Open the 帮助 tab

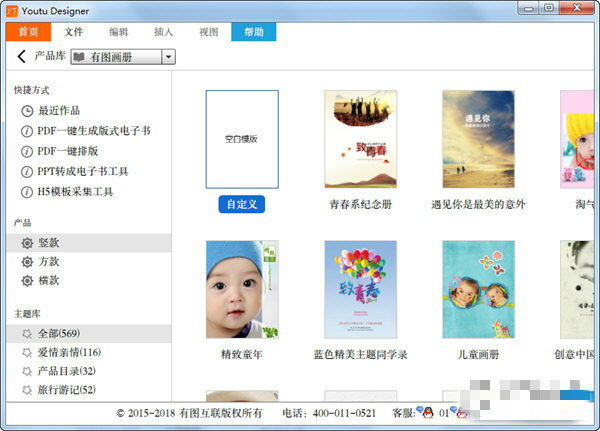pyautogui.click(x=254, y=31)
